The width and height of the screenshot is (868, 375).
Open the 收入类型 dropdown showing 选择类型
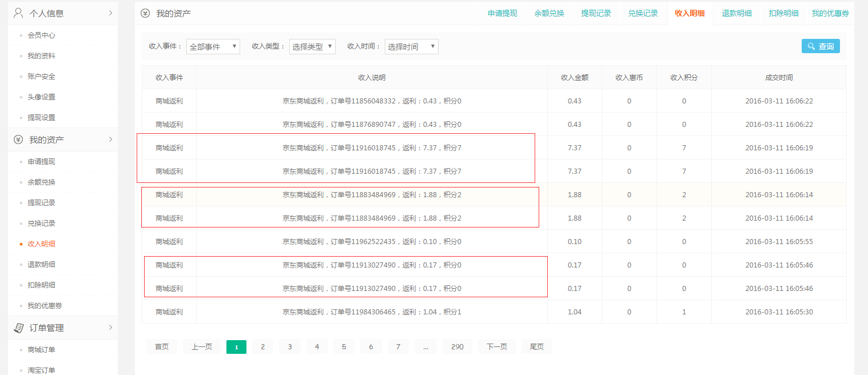[312, 46]
